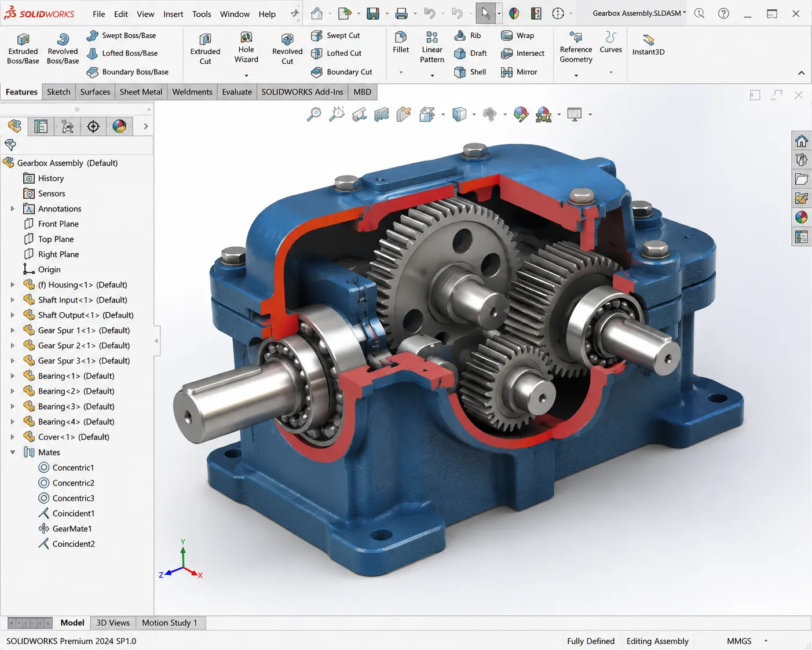Image resolution: width=812 pixels, height=650 pixels.
Task: Click the Rib tool
Action: tap(467, 35)
